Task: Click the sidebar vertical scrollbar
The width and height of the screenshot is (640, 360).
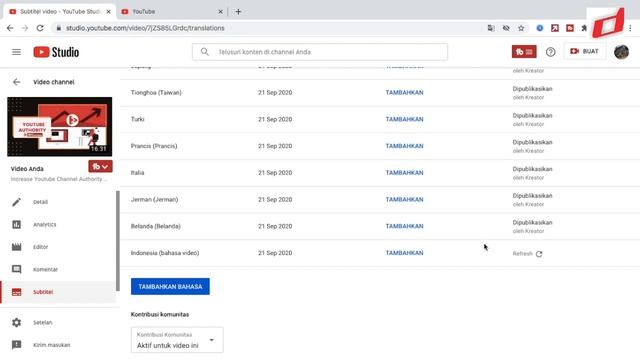Action: (x=118, y=241)
